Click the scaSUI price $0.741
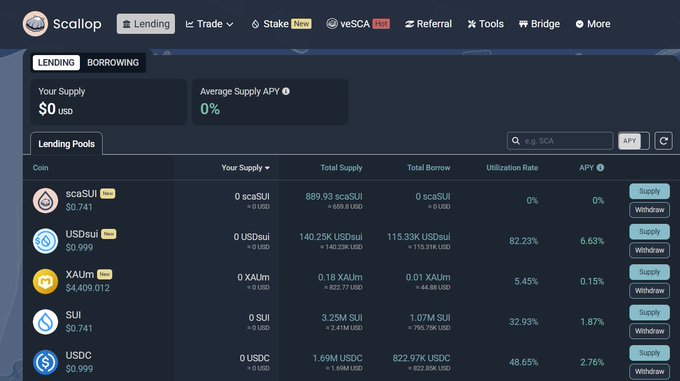This screenshot has width=680, height=381. [79, 207]
